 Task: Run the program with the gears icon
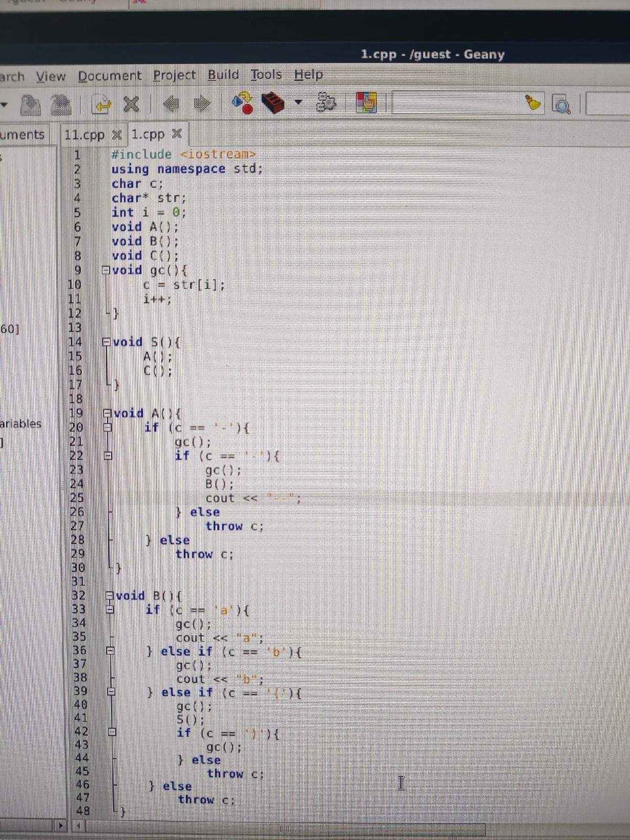click(x=327, y=102)
